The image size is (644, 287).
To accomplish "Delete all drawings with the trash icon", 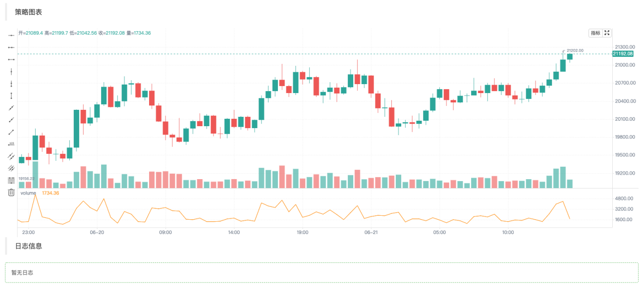I will pos(11,192).
